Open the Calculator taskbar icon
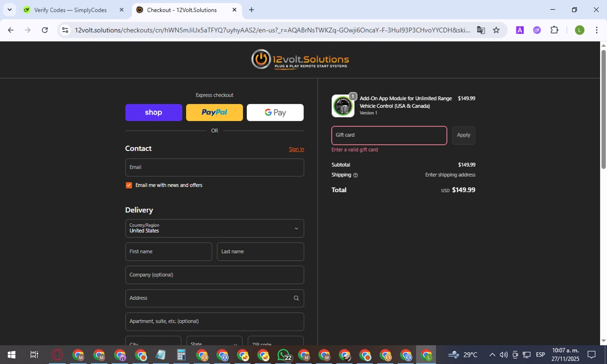Image resolution: width=607 pixels, height=364 pixels. point(181,355)
